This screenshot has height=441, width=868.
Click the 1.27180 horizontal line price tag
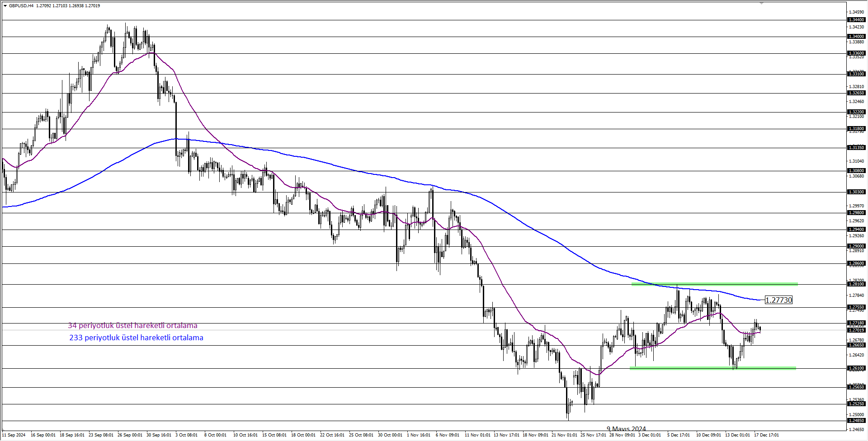point(856,323)
